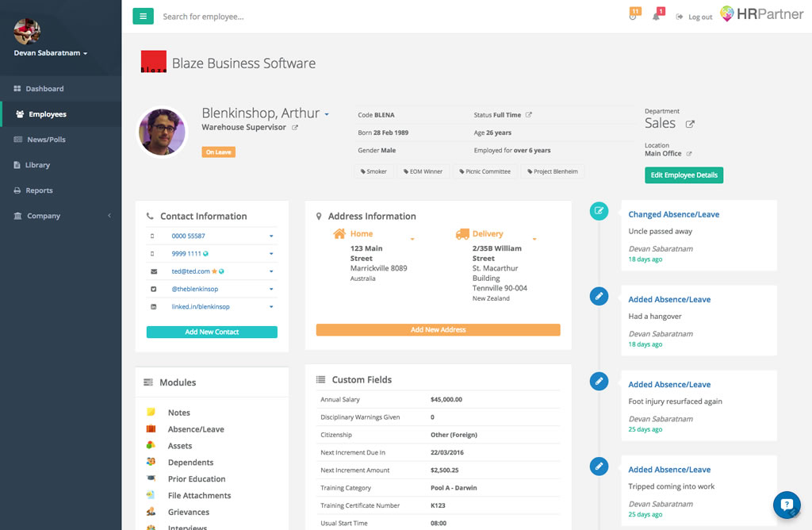Expand dropdown for phone 0000 55587
Image resolution: width=812 pixels, height=530 pixels.
click(x=271, y=236)
